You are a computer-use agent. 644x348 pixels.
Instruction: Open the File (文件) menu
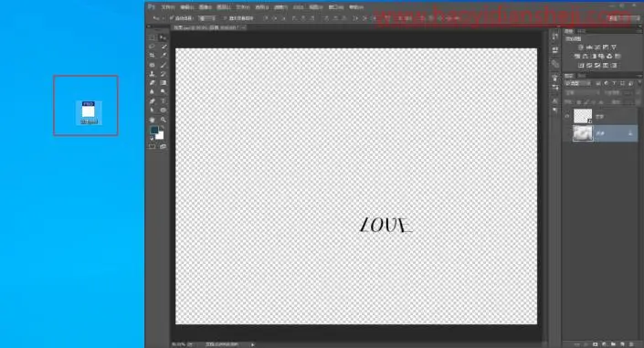(x=167, y=7)
